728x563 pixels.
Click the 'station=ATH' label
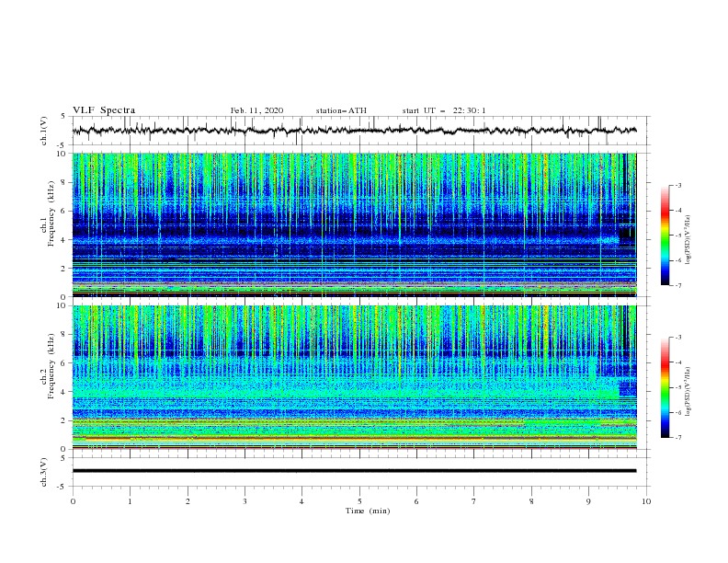341,110
